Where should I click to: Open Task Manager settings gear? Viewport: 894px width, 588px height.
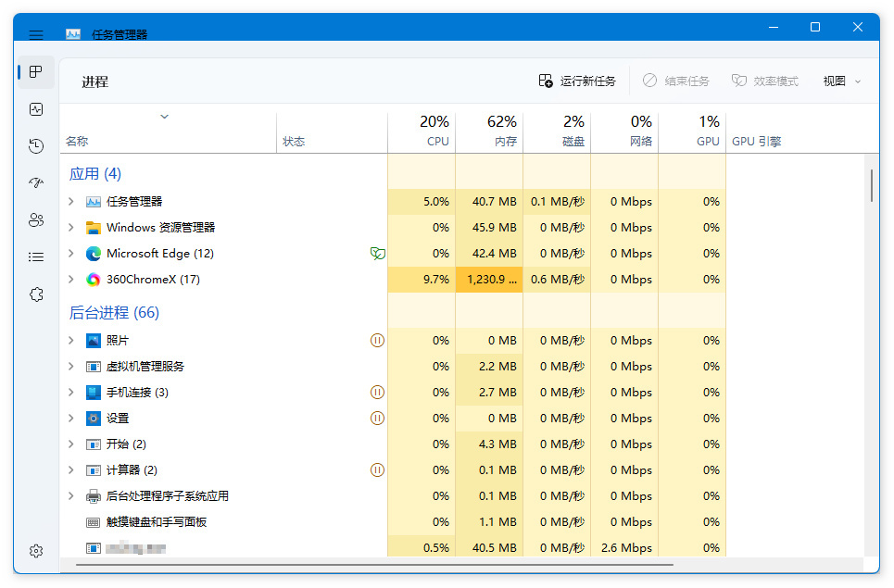coord(36,551)
